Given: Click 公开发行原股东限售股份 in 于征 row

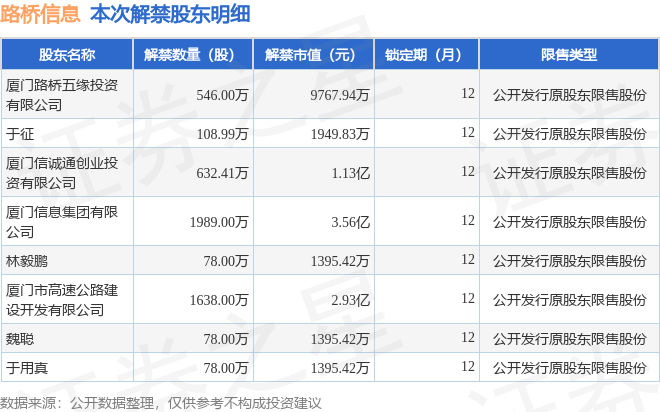Looking at the screenshot, I should click(x=570, y=134).
